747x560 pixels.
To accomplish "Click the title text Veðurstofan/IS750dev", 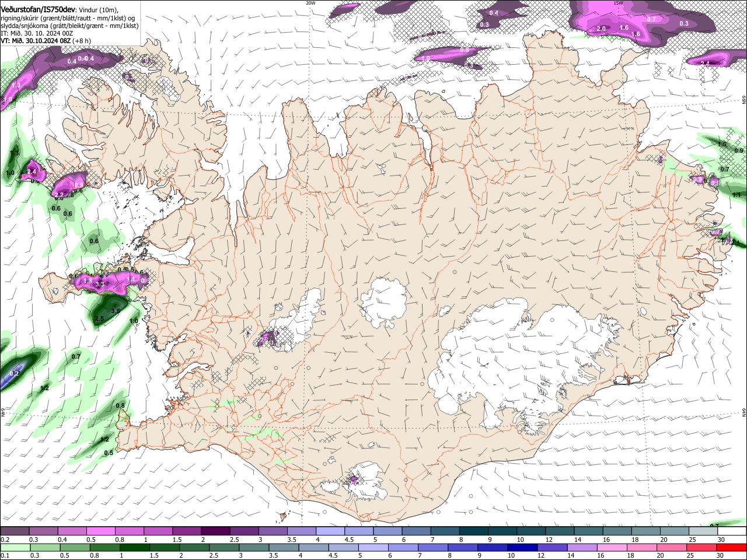I will [x=37, y=9].
